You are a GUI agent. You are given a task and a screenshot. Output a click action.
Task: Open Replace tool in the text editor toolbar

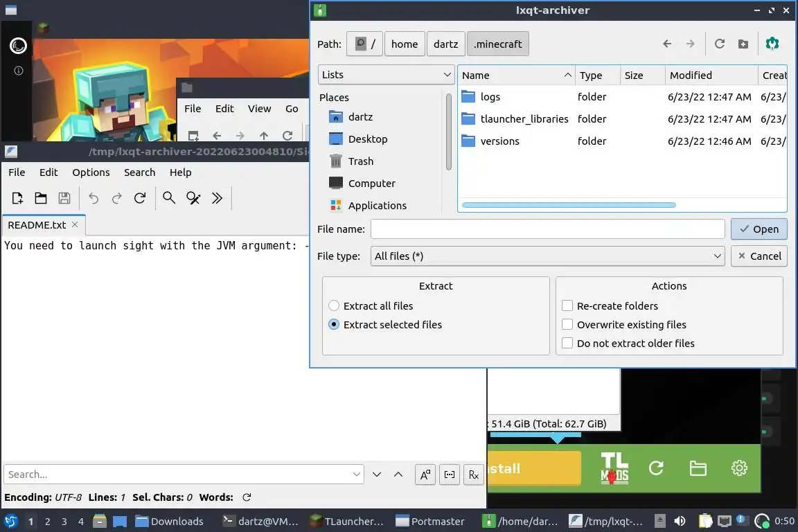click(x=193, y=198)
